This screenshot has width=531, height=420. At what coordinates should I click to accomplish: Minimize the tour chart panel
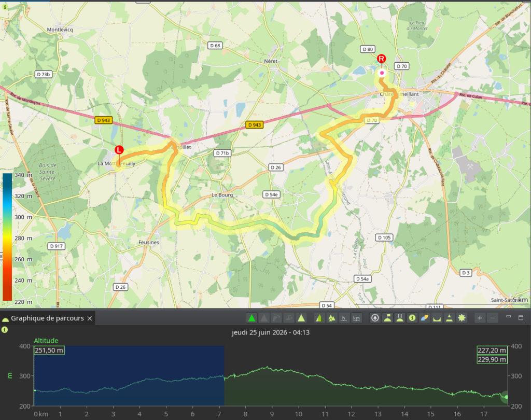coord(508,317)
